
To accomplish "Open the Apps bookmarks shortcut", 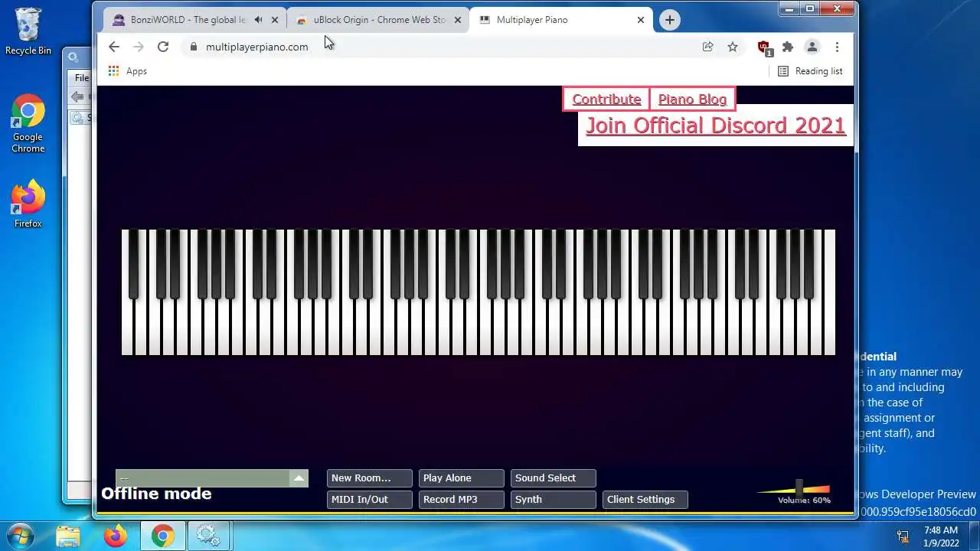I will pos(127,71).
